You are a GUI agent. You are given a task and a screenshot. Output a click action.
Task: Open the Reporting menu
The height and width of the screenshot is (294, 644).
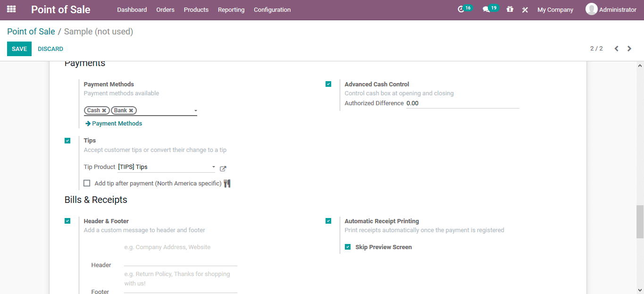[231, 9]
